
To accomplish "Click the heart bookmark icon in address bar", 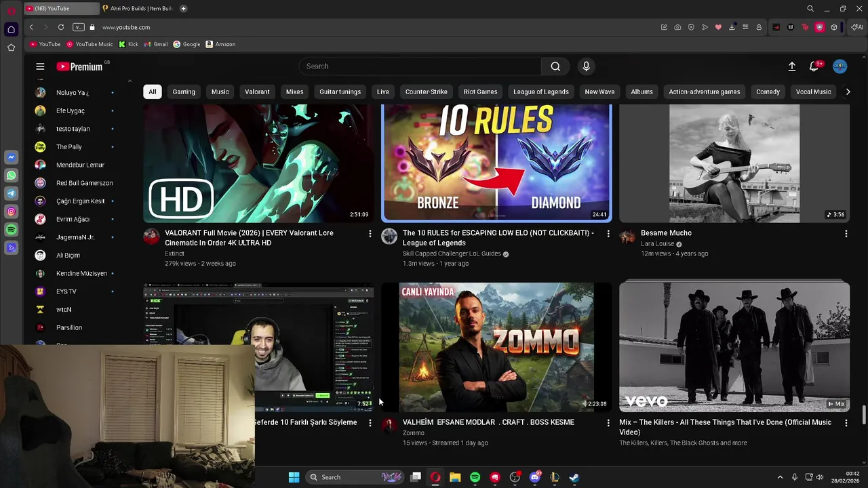I will tap(718, 27).
